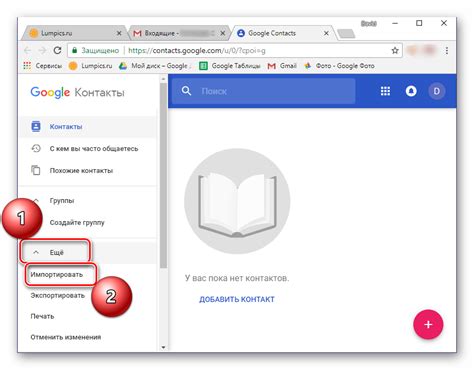The height and width of the screenshot is (370, 474).
Task: Click the address bar URL
Action: pos(197,51)
